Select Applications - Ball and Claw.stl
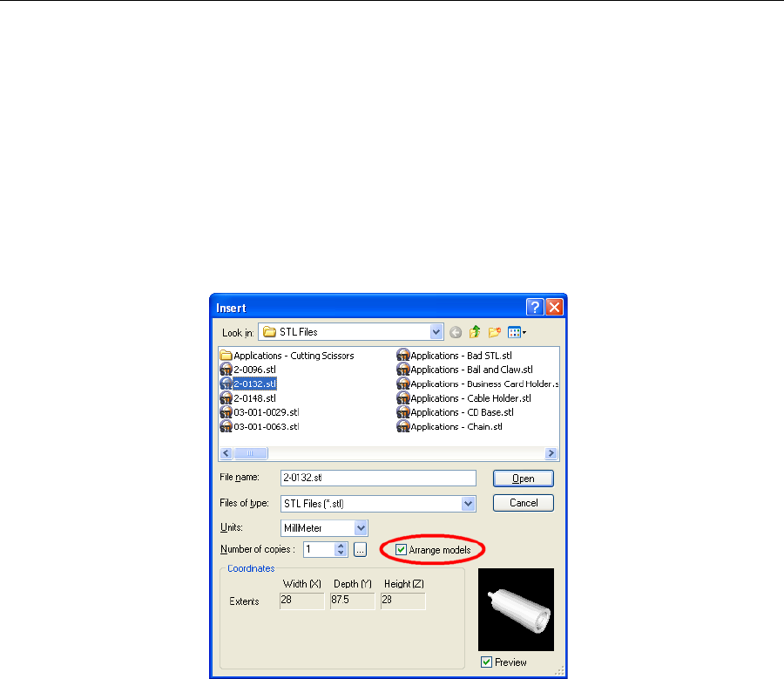The width and height of the screenshot is (784, 679). pyautogui.click(x=465, y=370)
